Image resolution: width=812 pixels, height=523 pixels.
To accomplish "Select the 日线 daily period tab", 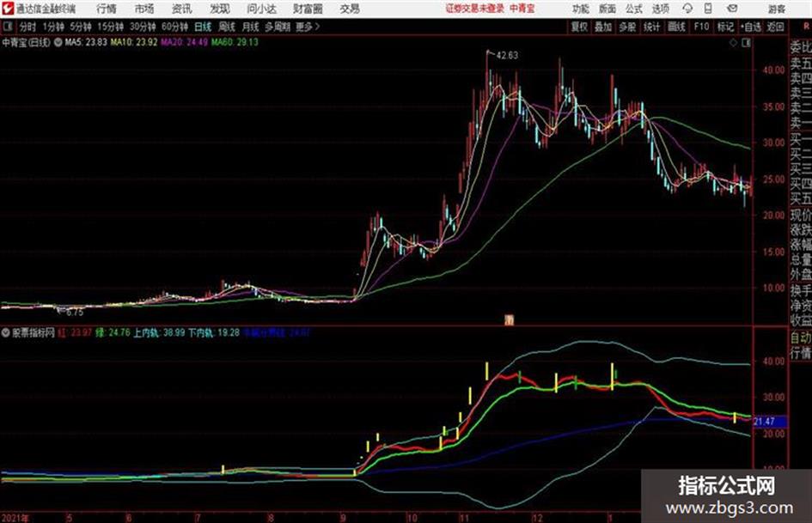I will (203, 27).
